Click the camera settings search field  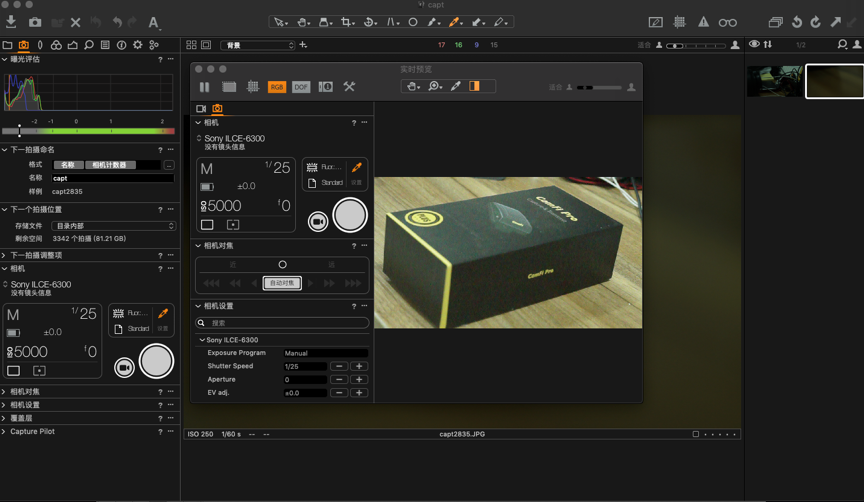282,323
